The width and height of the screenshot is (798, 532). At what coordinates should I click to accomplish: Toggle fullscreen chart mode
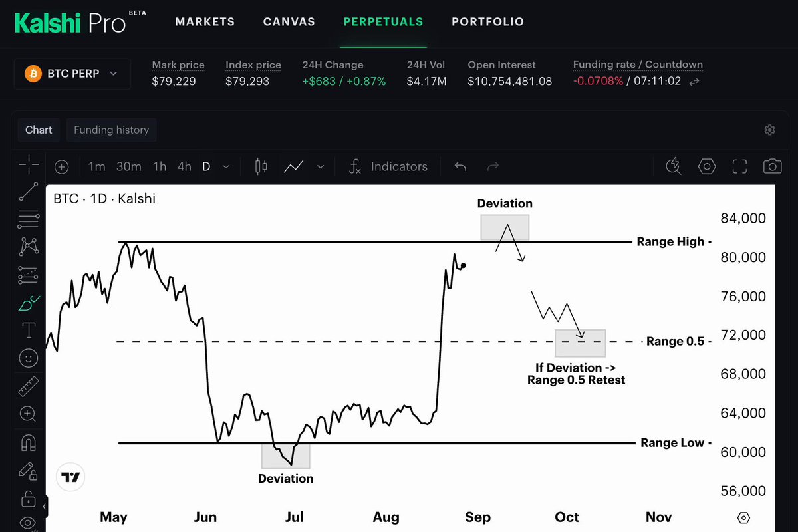739,166
